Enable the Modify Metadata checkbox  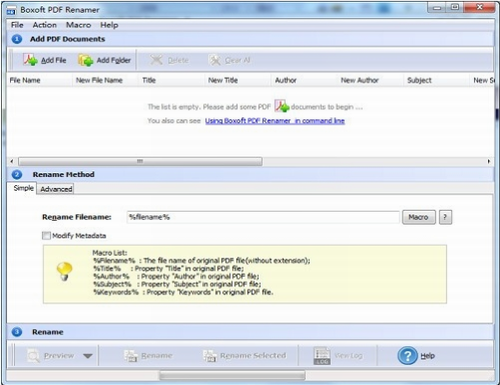click(x=46, y=236)
